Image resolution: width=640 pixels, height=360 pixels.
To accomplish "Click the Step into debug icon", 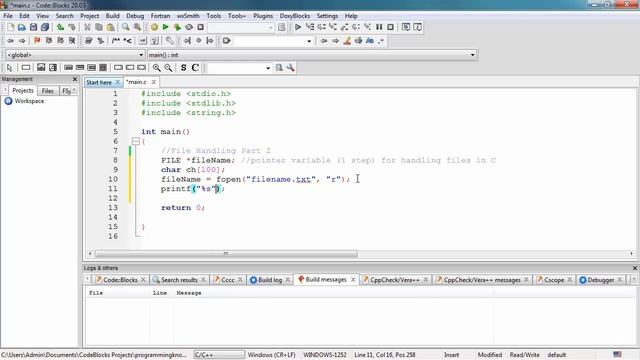I will [x=333, y=27].
